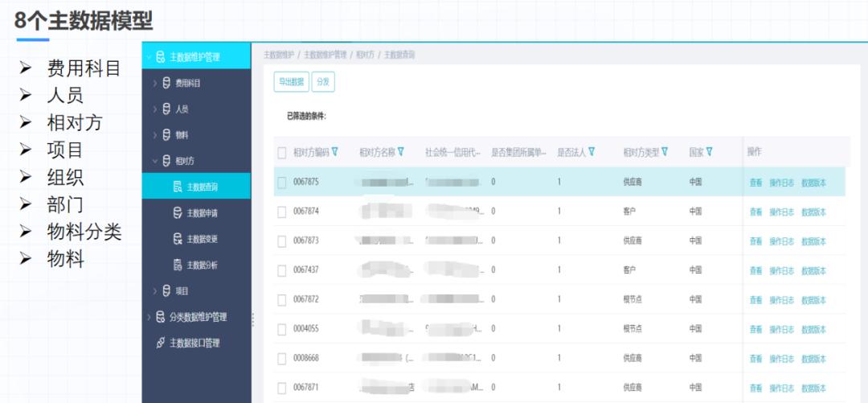The height and width of the screenshot is (403, 868).
Task: Expand the 费用科目 tree node
Action: tap(155, 83)
